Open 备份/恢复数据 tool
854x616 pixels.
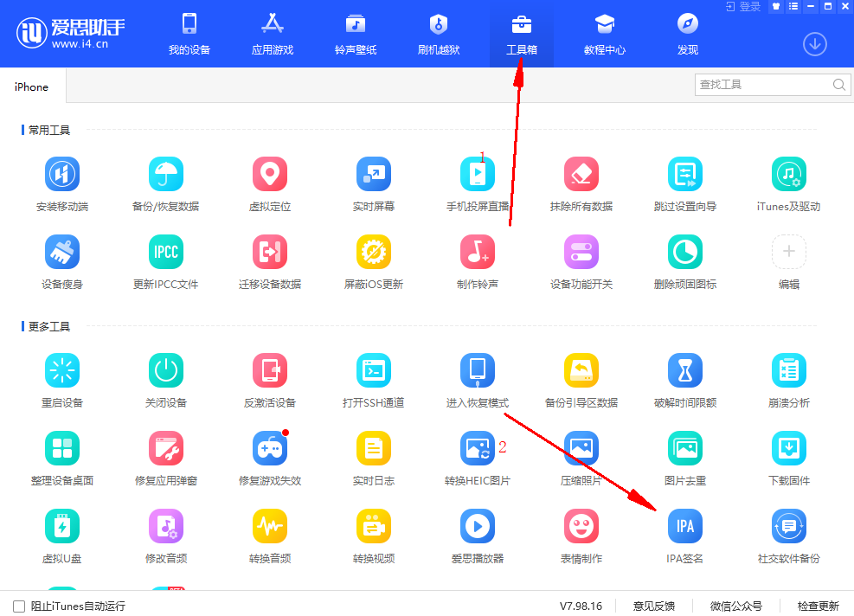point(166,174)
